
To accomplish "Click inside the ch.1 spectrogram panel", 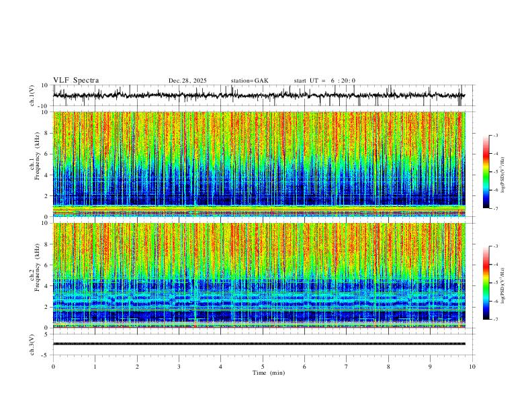I will [259, 164].
